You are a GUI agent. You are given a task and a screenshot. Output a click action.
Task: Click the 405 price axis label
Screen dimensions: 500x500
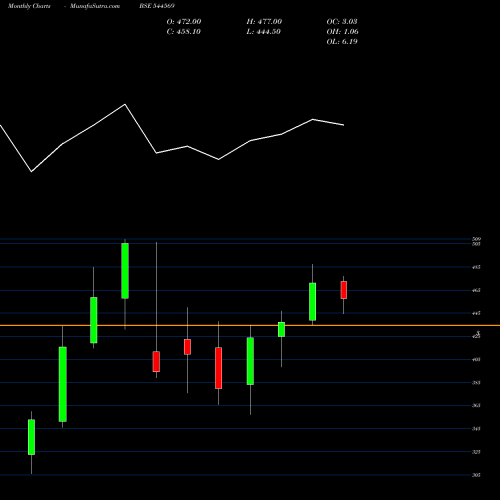coord(476,359)
